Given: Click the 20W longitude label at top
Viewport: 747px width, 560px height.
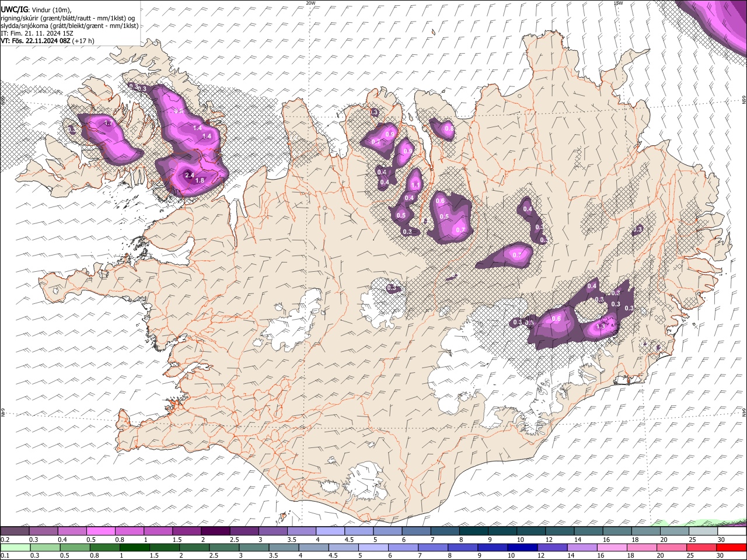Looking at the screenshot, I should point(310,3).
